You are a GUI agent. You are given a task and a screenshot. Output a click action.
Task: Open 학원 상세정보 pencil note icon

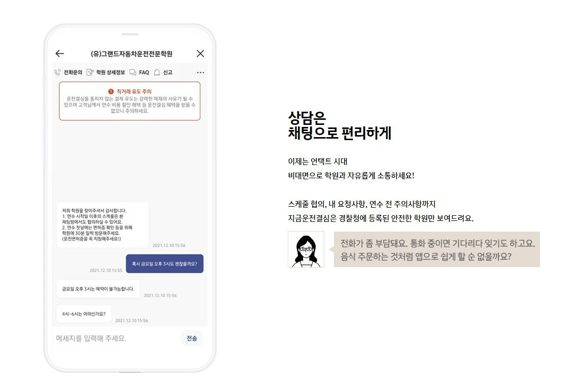point(90,73)
